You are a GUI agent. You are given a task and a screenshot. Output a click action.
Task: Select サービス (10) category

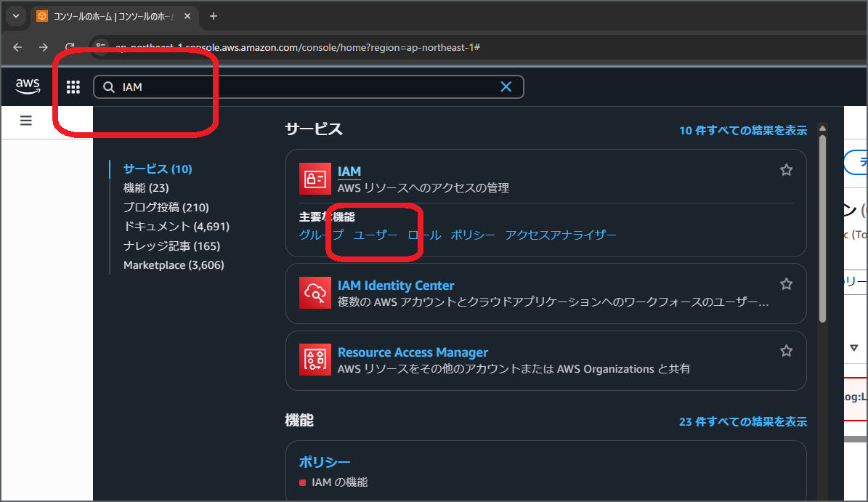(158, 169)
